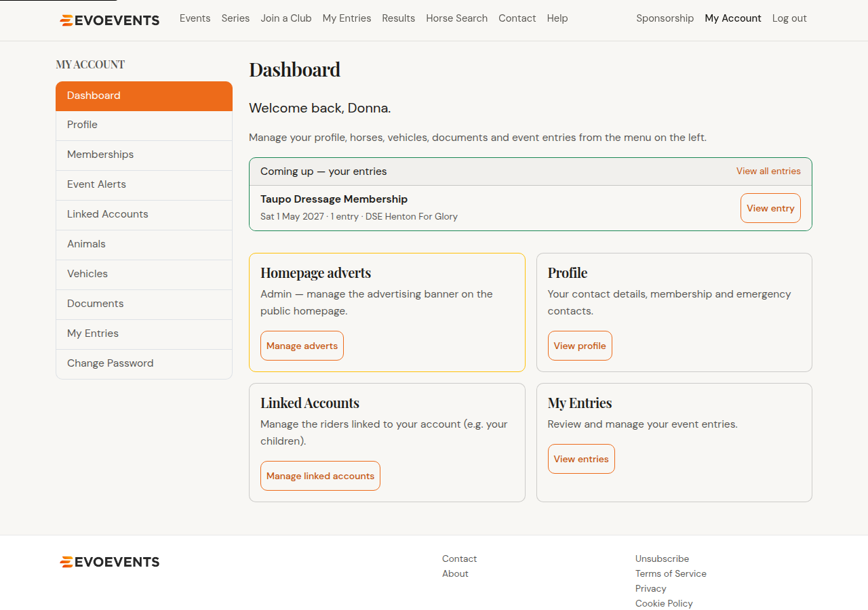Click View all entries link
Screen dimensions: 868x610
coord(768,171)
